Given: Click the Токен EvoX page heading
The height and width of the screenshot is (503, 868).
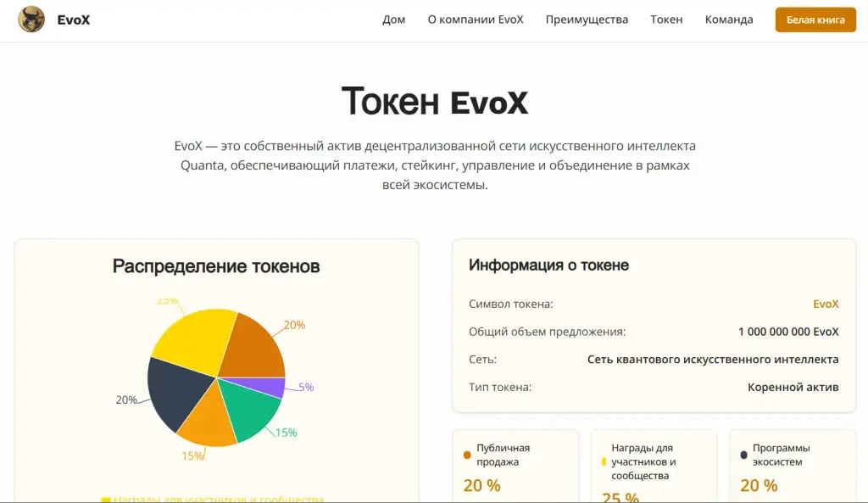Looking at the screenshot, I should 435,102.
